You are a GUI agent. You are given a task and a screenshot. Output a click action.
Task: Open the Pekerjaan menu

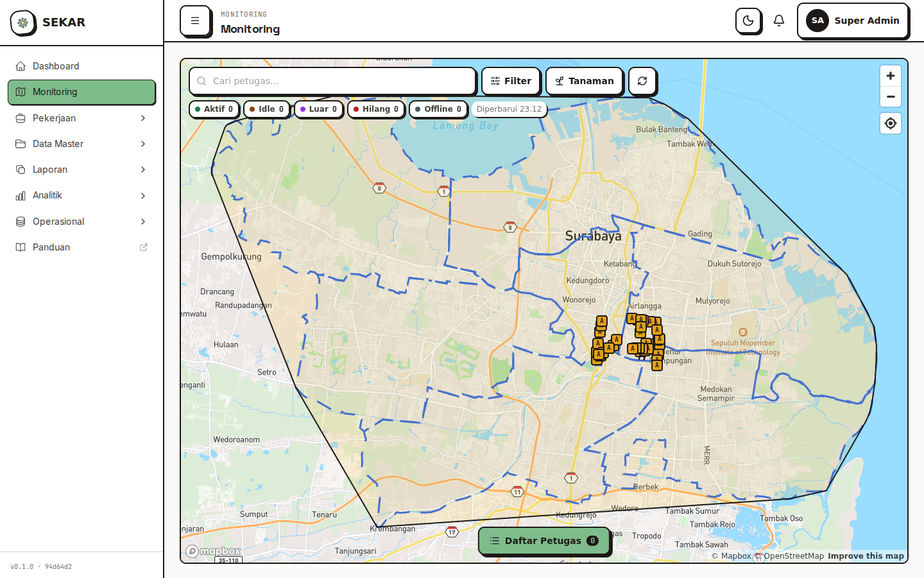[81, 118]
